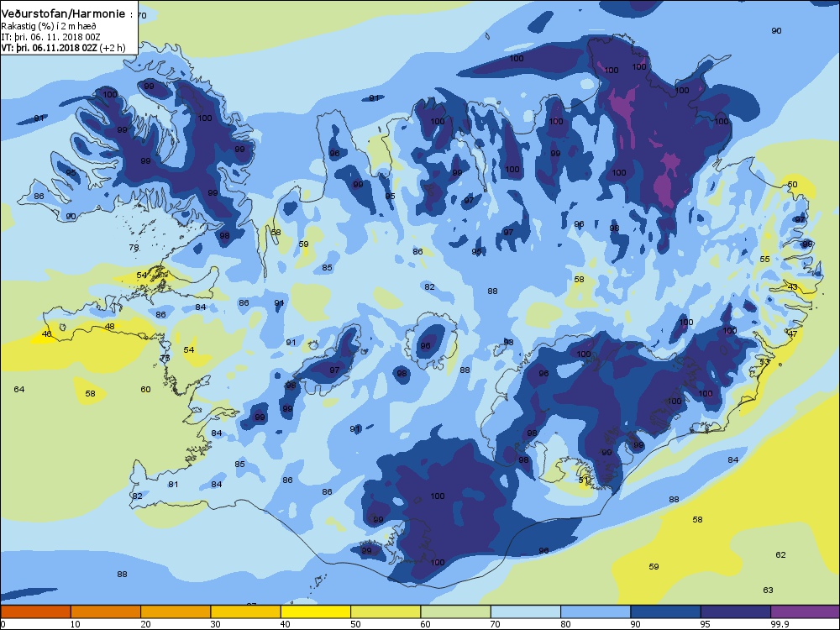Click the '40' legend tick label
The height and width of the screenshot is (630, 840).
click(286, 624)
